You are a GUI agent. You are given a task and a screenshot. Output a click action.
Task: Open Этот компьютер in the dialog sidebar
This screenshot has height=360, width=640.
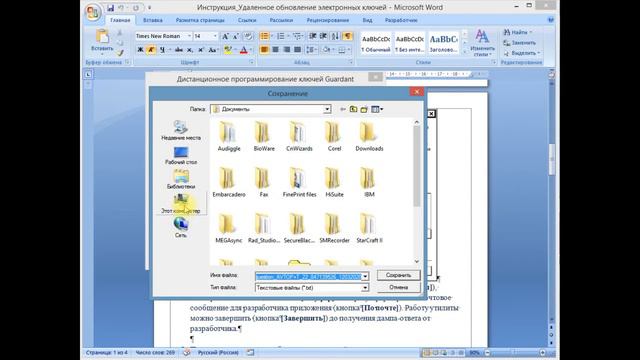pos(181,204)
